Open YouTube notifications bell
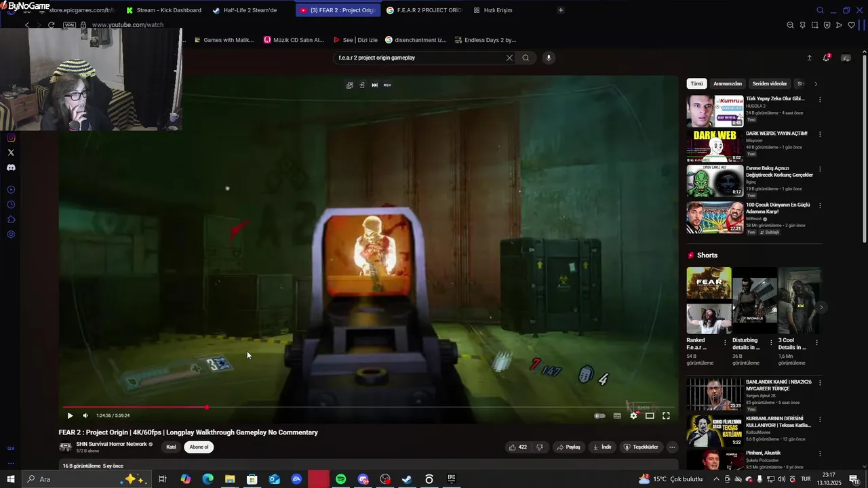The image size is (868, 488). click(826, 58)
